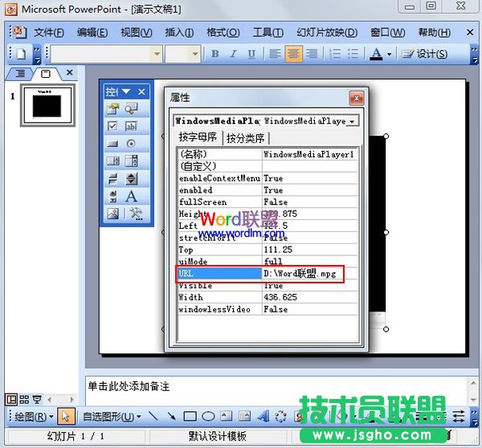Toggle bulleted list button

coord(353,54)
